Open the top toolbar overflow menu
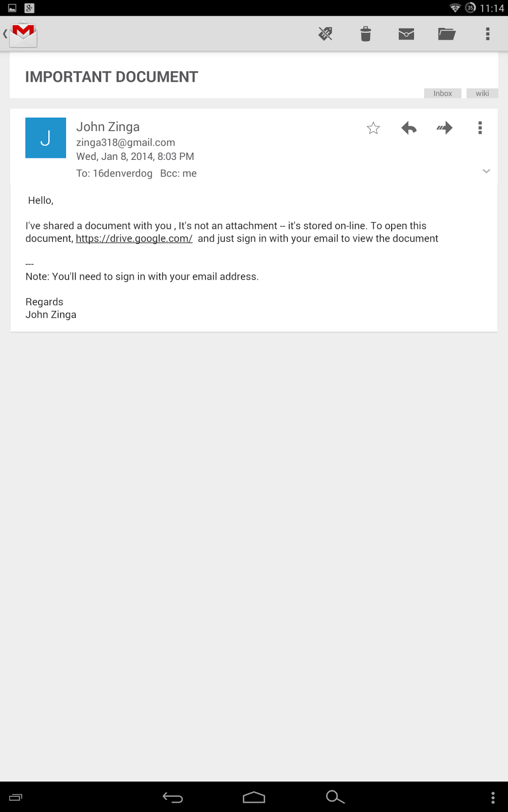 coord(488,34)
